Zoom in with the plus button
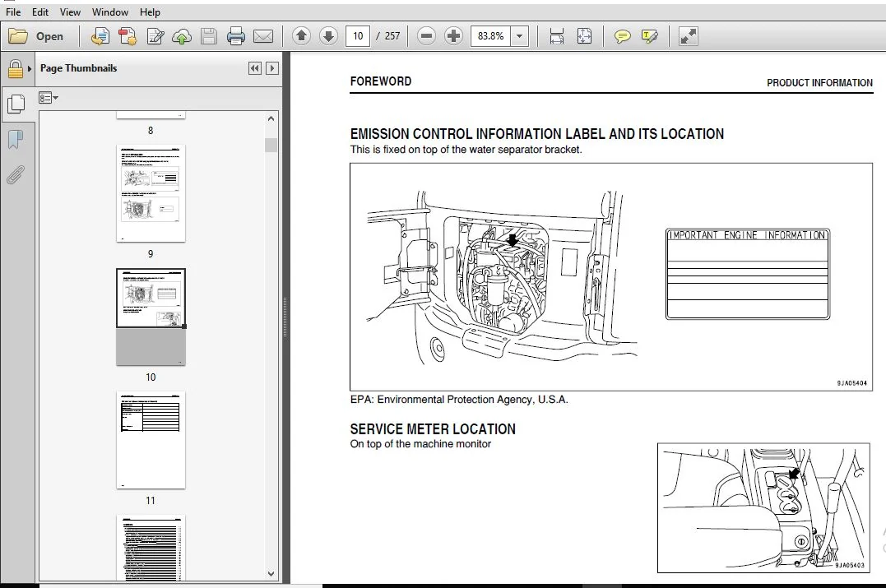The width and height of the screenshot is (886, 588). (x=453, y=36)
